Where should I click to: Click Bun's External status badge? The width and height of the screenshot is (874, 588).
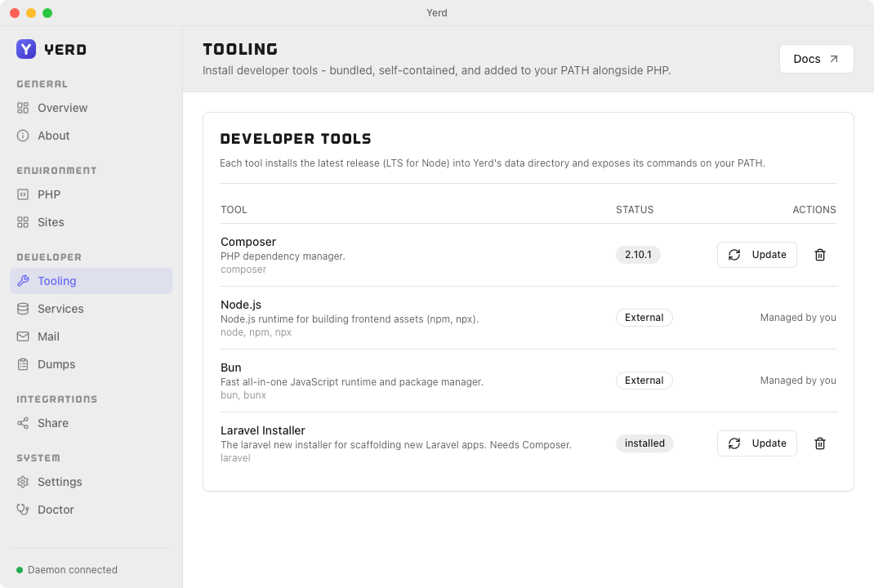[644, 381]
